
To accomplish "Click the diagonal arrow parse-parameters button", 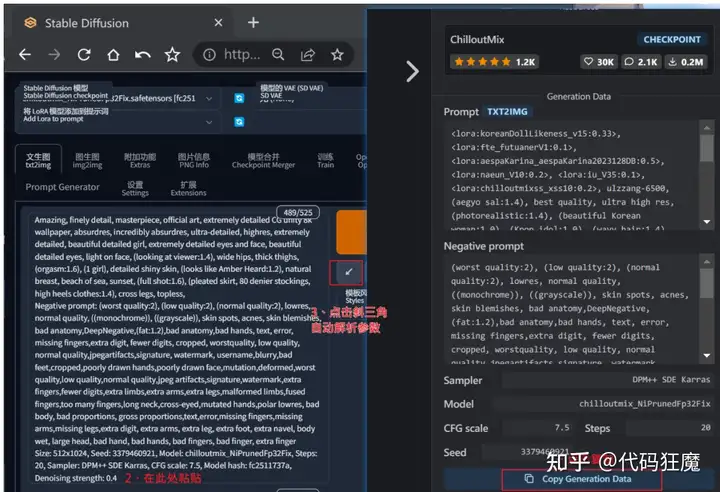I will pos(349,272).
